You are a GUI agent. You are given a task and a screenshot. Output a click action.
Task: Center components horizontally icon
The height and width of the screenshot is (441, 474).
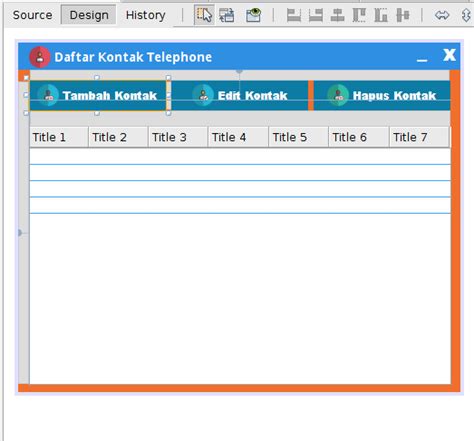tap(337, 15)
